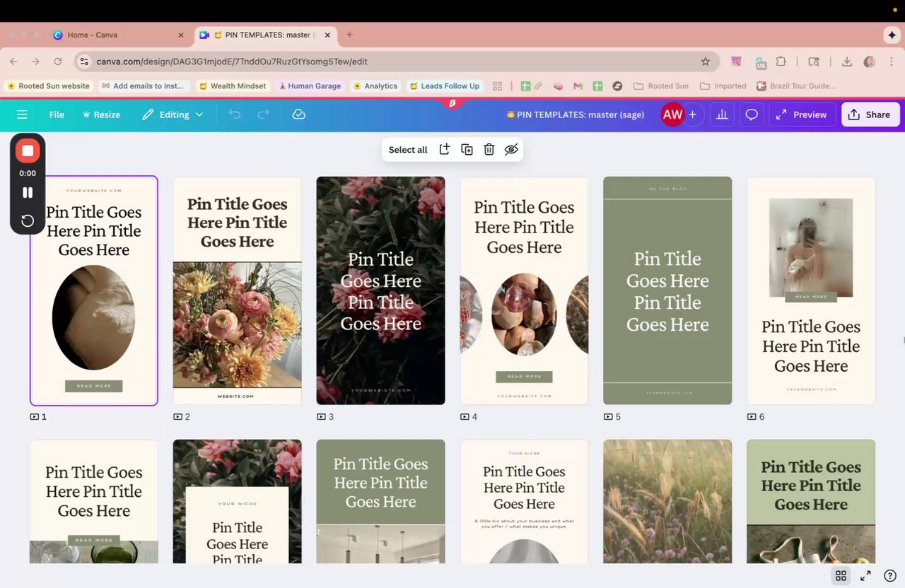Image resolution: width=905 pixels, height=588 pixels.
Task: Bookmark this page with the star icon
Action: coord(705,61)
